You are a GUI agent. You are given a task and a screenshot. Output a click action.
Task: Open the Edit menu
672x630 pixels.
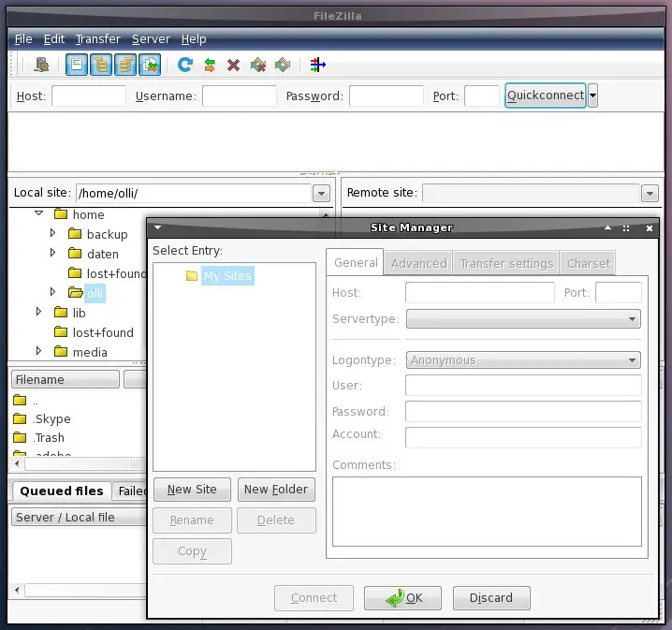(54, 39)
